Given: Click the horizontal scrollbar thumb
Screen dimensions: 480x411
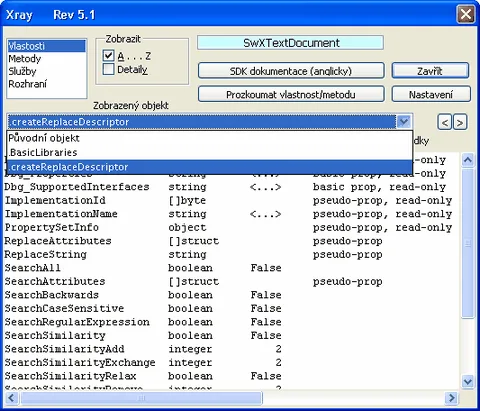Looking at the screenshot, I should pyautogui.click(x=142, y=398).
